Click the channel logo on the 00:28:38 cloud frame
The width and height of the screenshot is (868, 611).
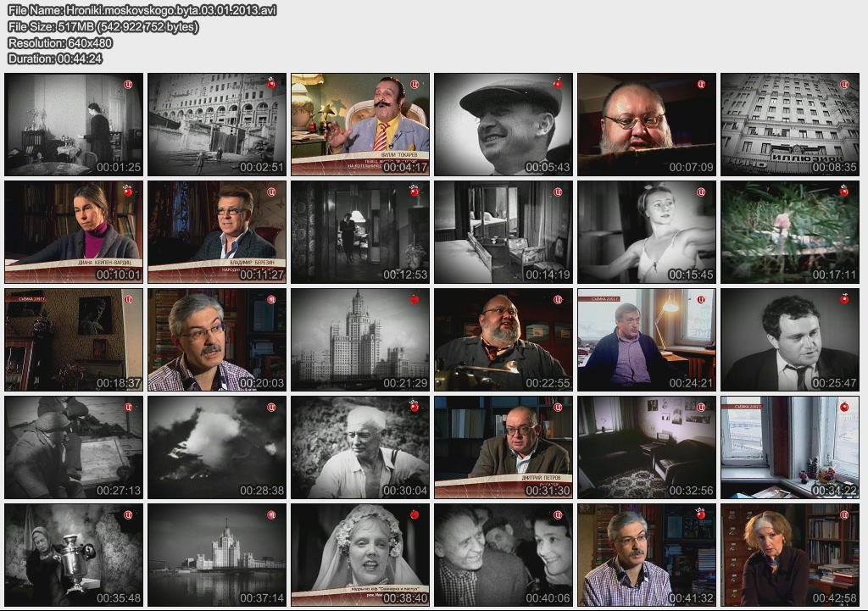tap(272, 407)
